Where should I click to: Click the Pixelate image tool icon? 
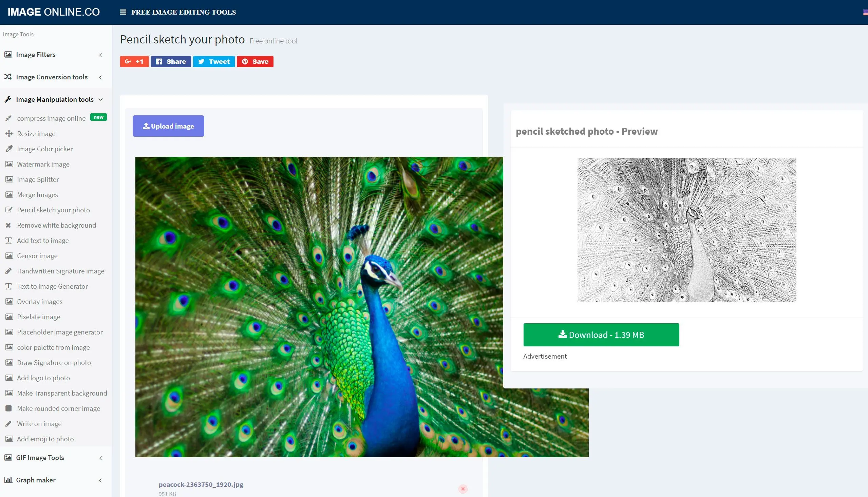coord(8,317)
